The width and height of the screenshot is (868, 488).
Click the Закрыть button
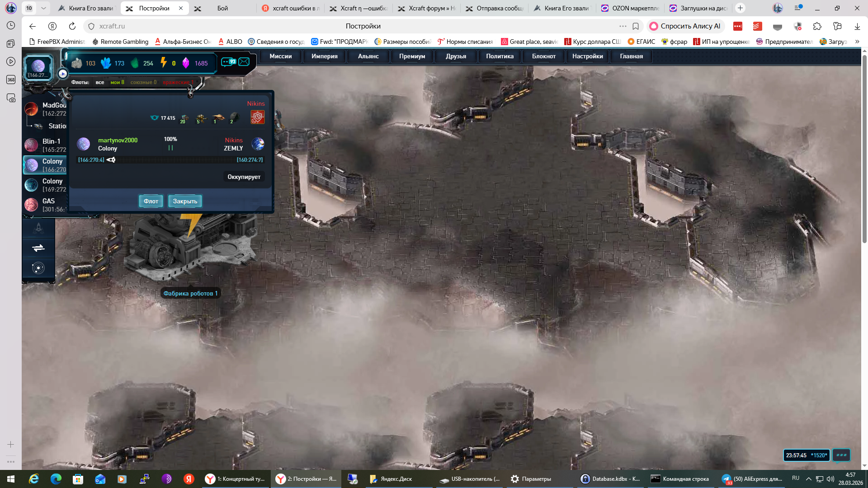(185, 201)
